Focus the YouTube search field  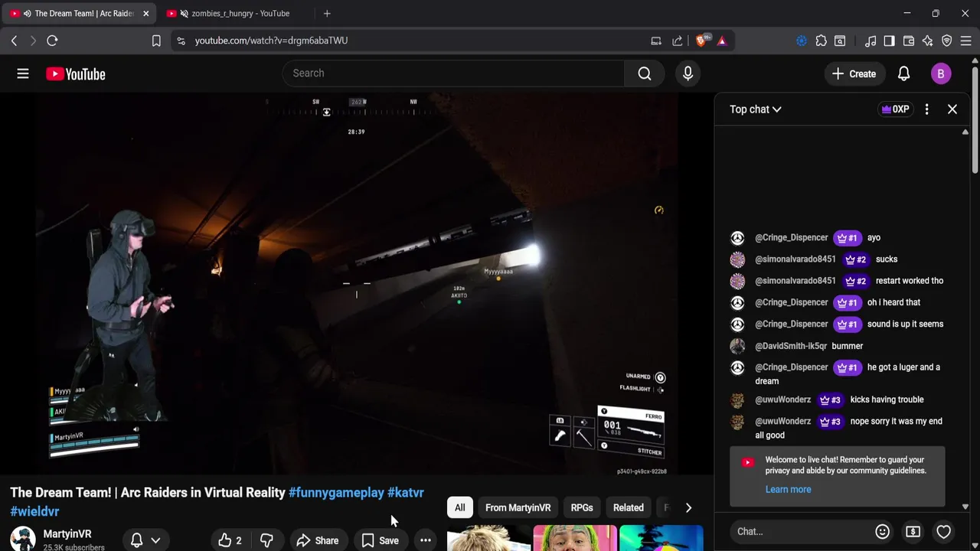[x=454, y=73]
